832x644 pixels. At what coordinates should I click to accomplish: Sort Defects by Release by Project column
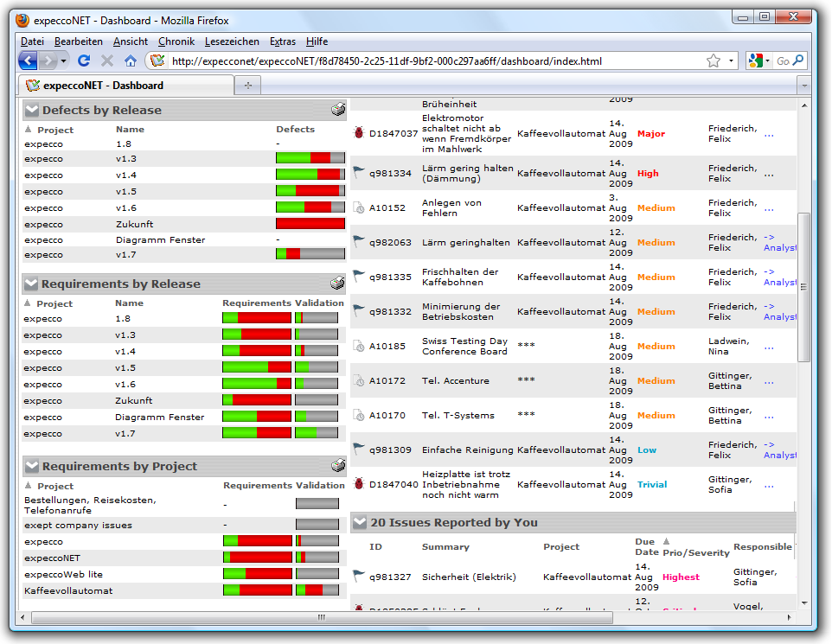tap(55, 130)
